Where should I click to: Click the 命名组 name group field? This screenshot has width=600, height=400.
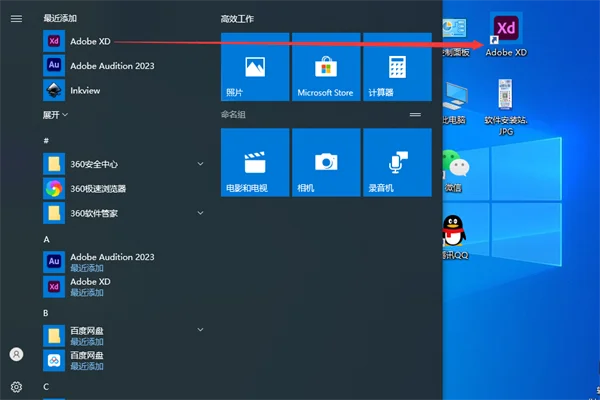[233, 114]
